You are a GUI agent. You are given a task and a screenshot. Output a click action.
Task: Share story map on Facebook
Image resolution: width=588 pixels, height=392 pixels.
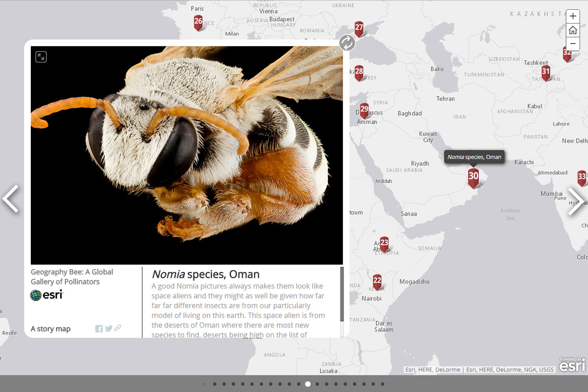99,329
